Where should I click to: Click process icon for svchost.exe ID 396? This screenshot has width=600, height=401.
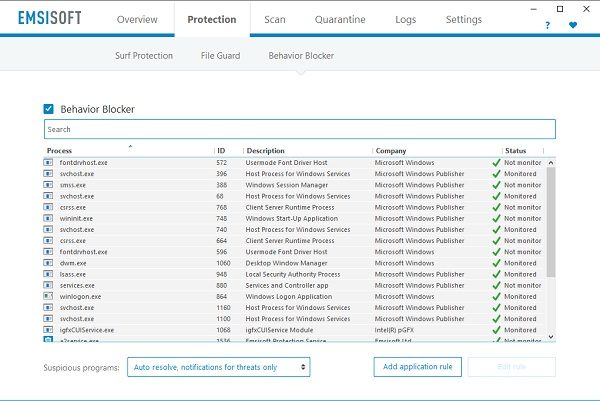tap(48, 174)
